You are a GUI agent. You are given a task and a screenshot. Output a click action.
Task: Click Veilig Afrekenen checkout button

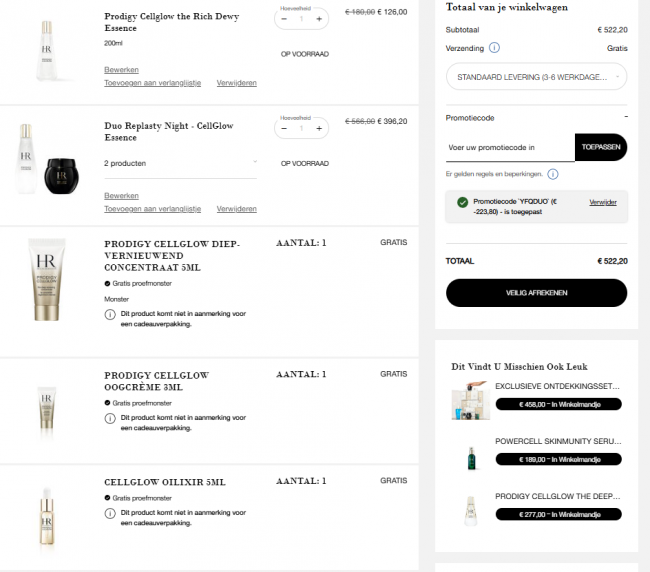[x=536, y=293]
